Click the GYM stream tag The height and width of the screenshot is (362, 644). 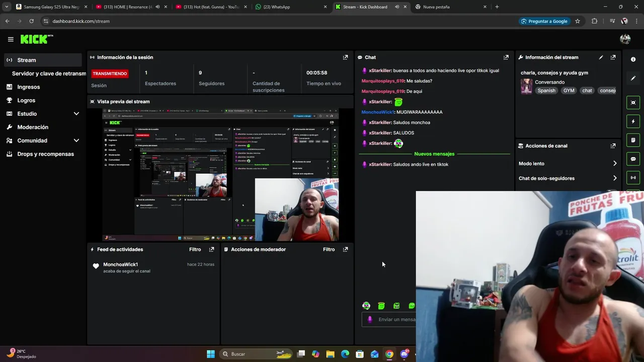[x=569, y=90]
